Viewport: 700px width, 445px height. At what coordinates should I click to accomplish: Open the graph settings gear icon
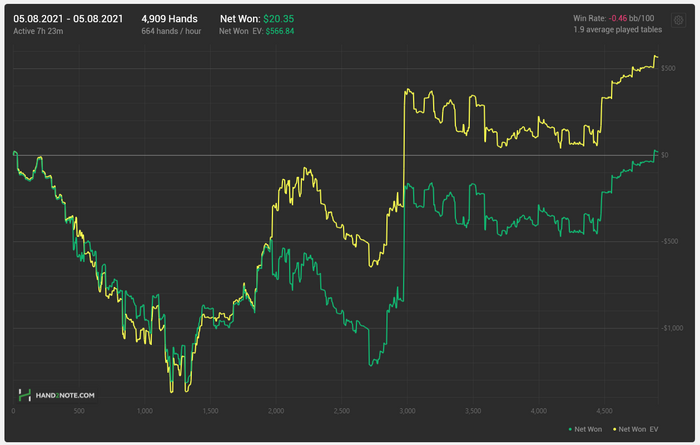pyautogui.click(x=678, y=20)
